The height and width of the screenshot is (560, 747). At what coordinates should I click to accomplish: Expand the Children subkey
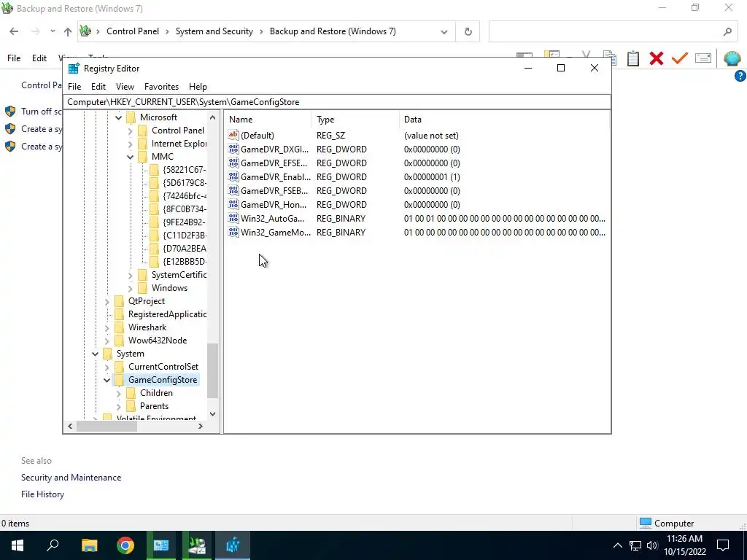tap(119, 393)
